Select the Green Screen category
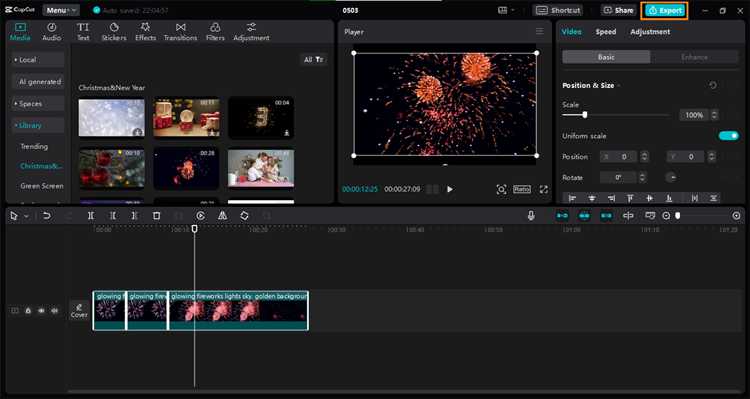The width and height of the screenshot is (750, 399). pyautogui.click(x=42, y=186)
